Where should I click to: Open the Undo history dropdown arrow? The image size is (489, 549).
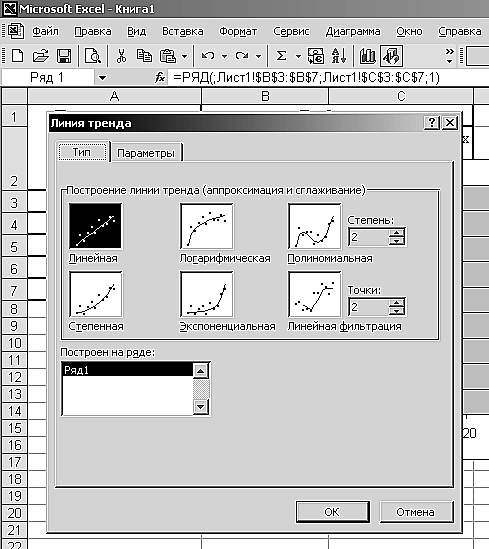(224, 56)
